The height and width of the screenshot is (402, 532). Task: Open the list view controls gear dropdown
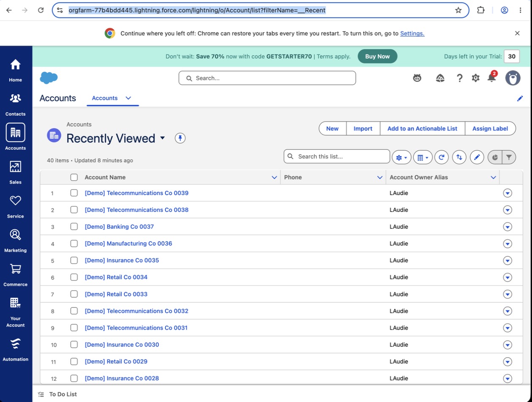click(401, 157)
